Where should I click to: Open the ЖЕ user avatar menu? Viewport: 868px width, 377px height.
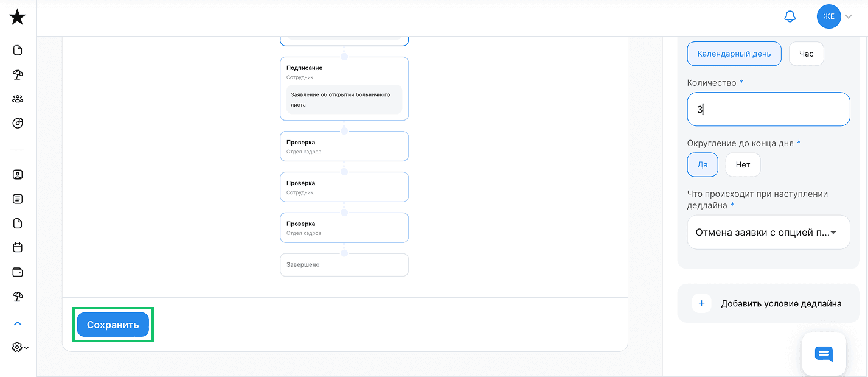pos(828,17)
